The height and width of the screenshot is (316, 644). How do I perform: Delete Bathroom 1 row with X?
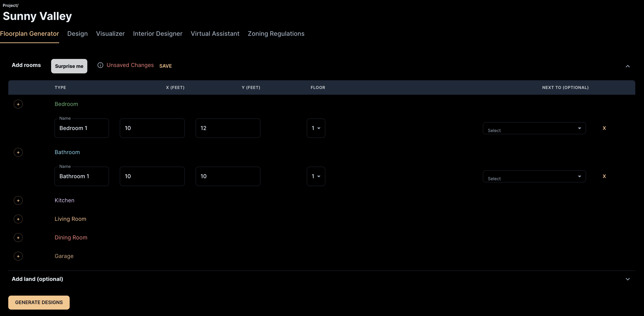(604, 176)
